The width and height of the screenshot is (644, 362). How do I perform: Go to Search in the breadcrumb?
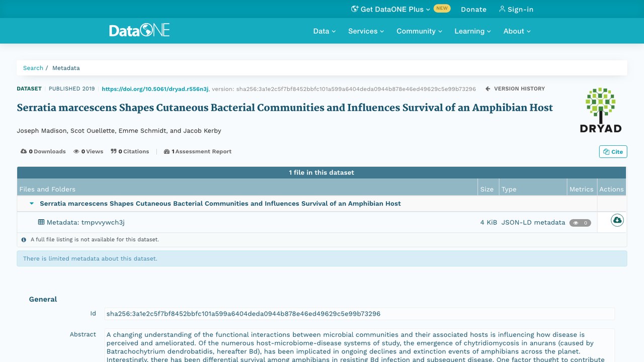pos(33,68)
